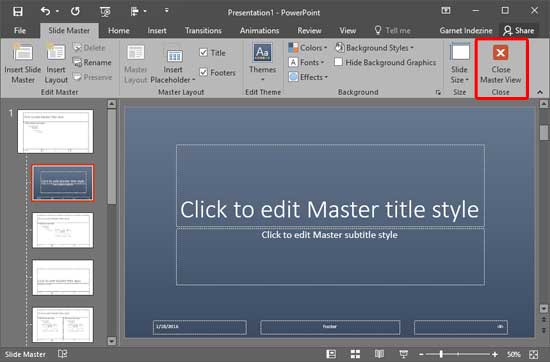Open the Format Background dialog launcher

(x=438, y=92)
